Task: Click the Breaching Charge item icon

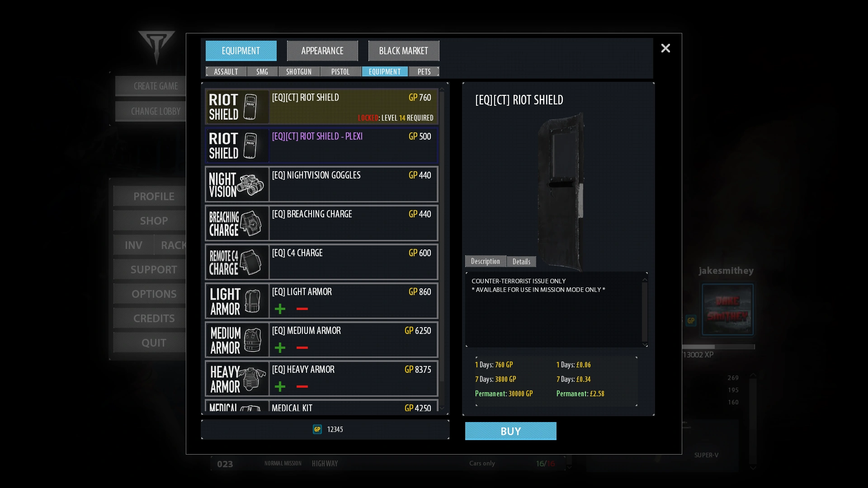Action: coord(237,223)
